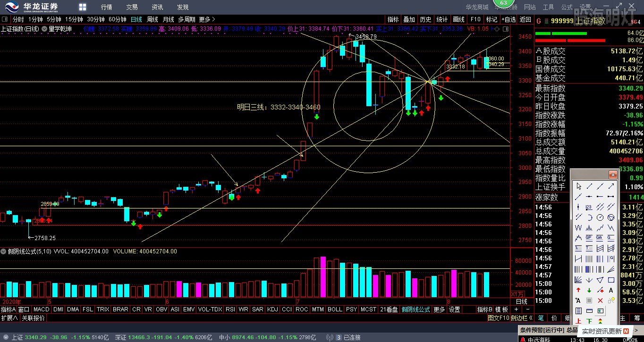Open the 设置 indicator settings
The image size is (644, 342).
455,309
